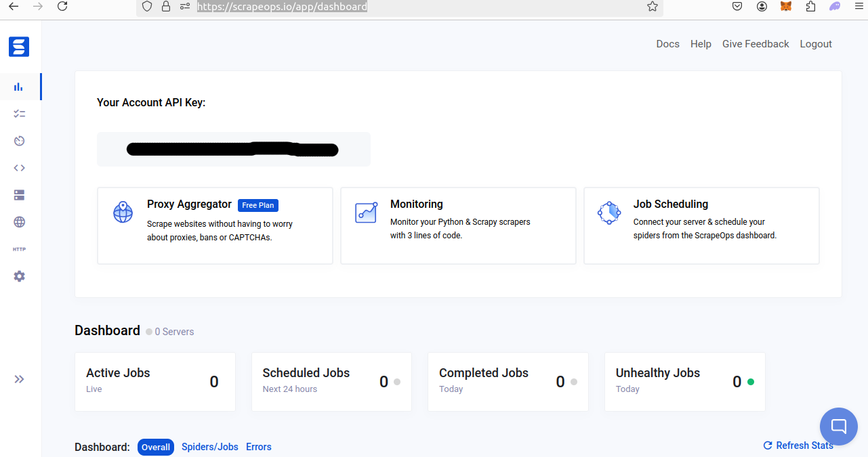Select the Overall dashboard tab

[156, 447]
